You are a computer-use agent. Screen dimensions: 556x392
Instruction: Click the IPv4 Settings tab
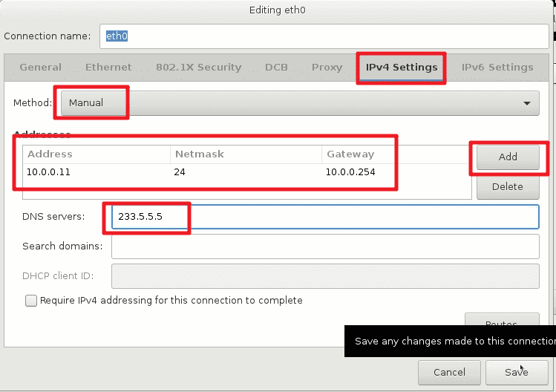(402, 67)
